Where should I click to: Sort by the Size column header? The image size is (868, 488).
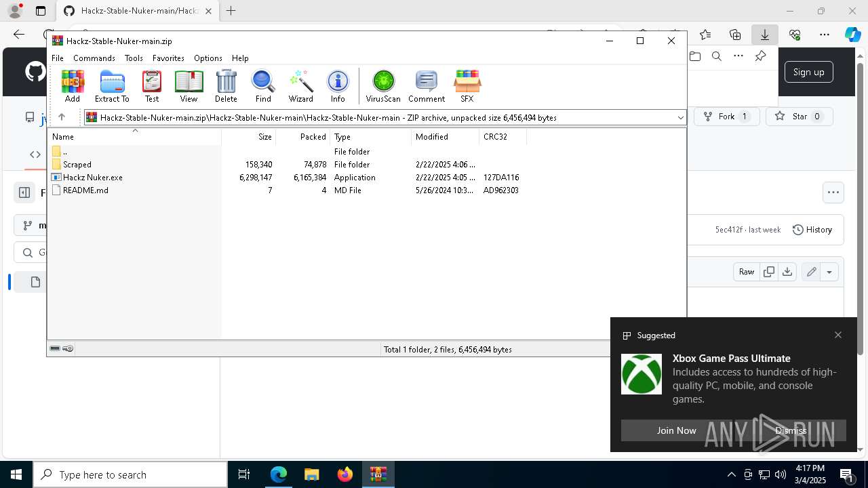pos(248,136)
